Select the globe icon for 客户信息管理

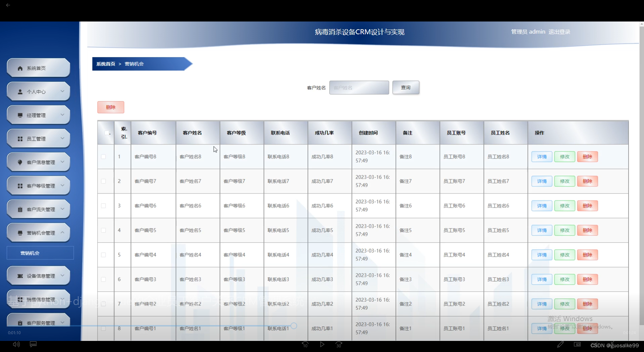pyautogui.click(x=20, y=162)
